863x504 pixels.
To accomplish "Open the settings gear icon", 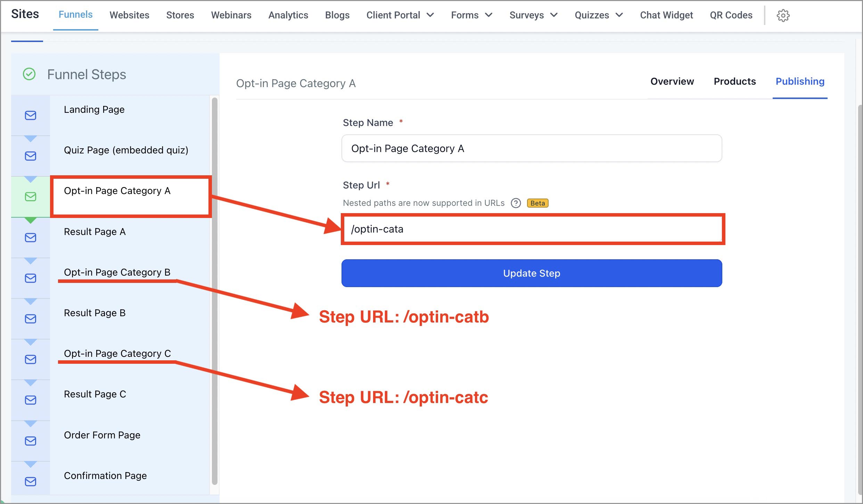I will [783, 15].
